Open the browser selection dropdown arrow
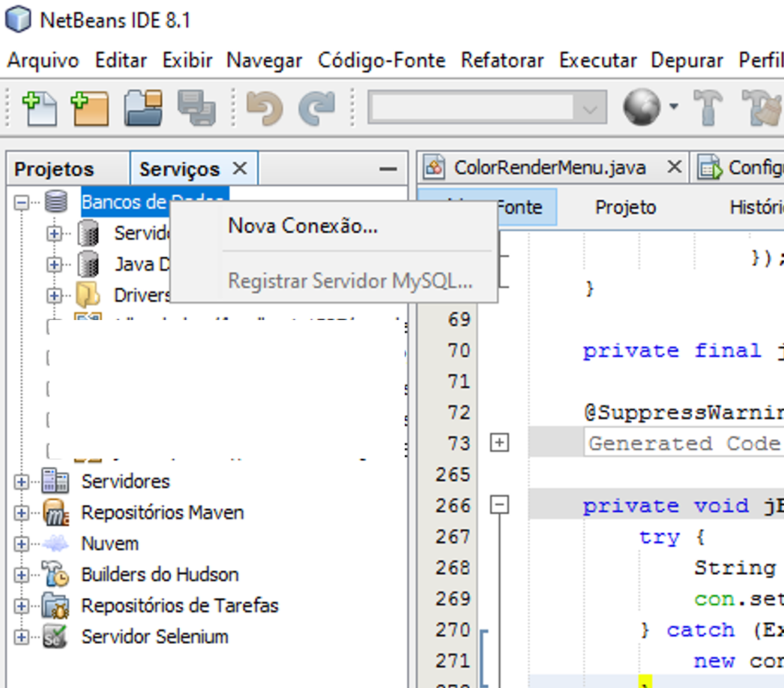This screenshot has height=688, width=784. click(674, 106)
